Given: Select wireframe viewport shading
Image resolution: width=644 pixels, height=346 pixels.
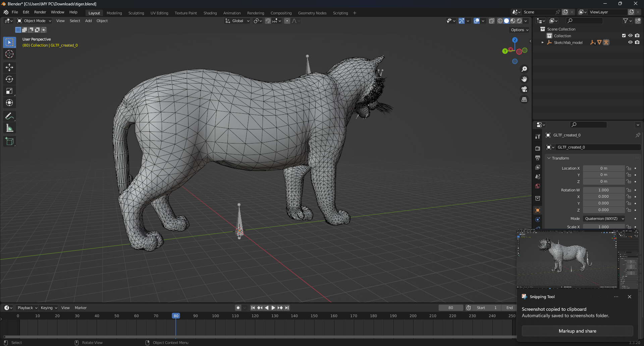Looking at the screenshot, I should [500, 21].
